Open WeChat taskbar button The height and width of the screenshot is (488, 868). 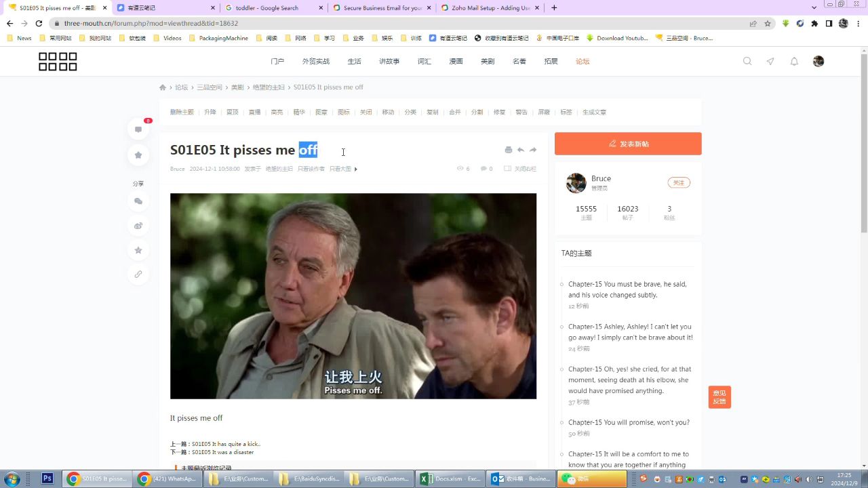[x=592, y=479]
